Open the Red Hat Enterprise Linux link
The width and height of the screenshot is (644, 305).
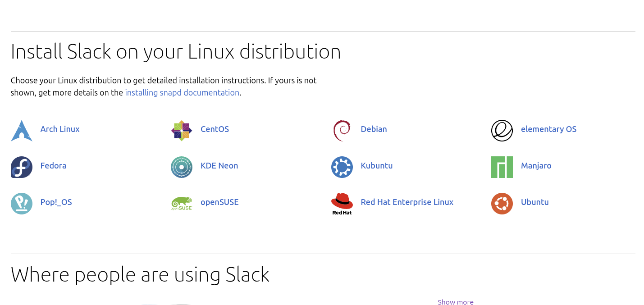407,202
